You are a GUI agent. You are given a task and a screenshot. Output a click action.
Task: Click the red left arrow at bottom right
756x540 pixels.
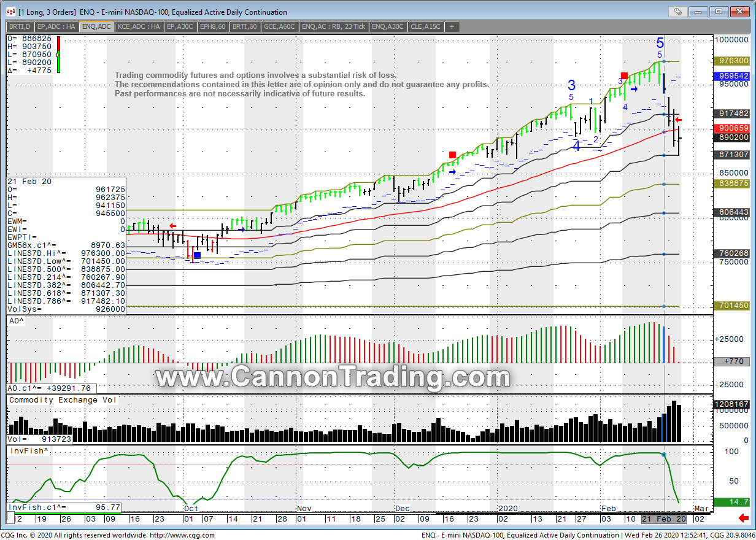(744, 518)
